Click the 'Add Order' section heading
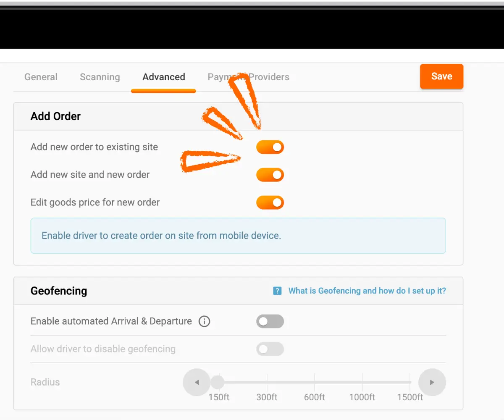This screenshot has width=504, height=420. (x=55, y=116)
